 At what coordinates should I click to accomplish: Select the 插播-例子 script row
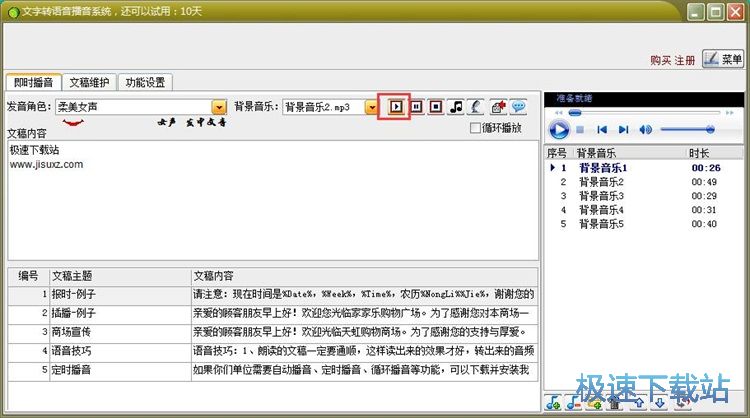(x=273, y=313)
